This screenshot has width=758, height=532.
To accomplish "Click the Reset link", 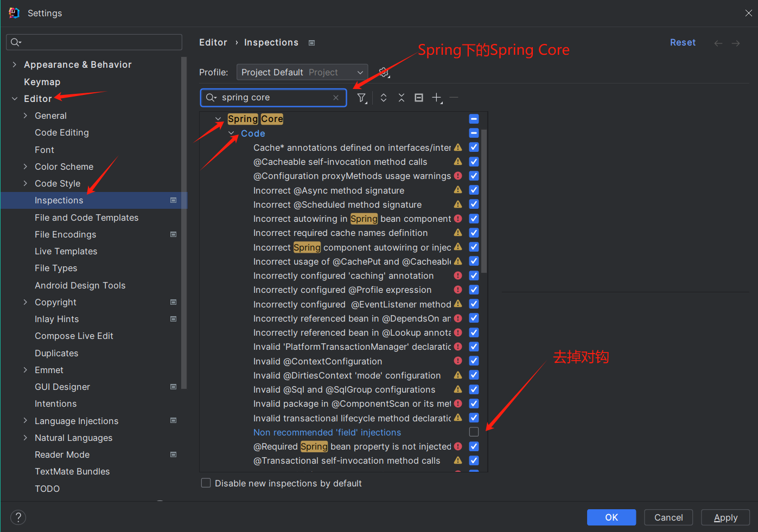I will pos(683,42).
